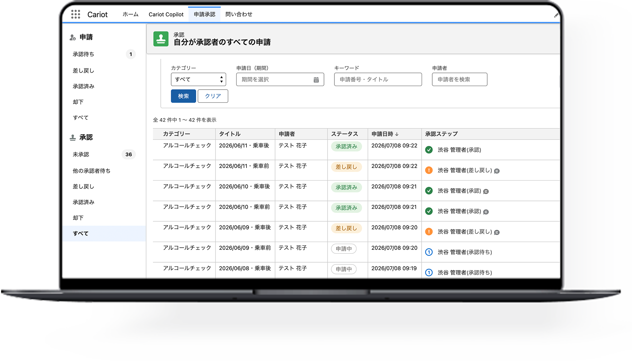
Task: Click the timestamp 2026/07/08 09:19
Action: coord(394,268)
